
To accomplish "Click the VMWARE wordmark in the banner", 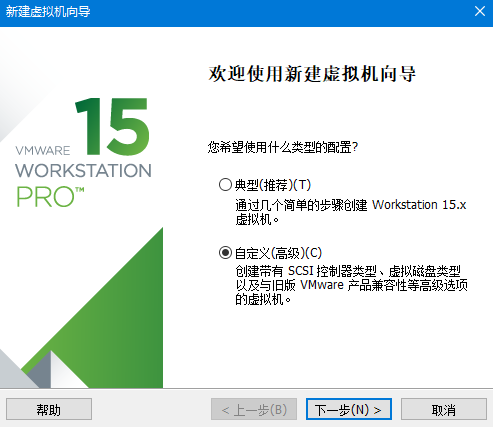I will pyautogui.click(x=43, y=151).
